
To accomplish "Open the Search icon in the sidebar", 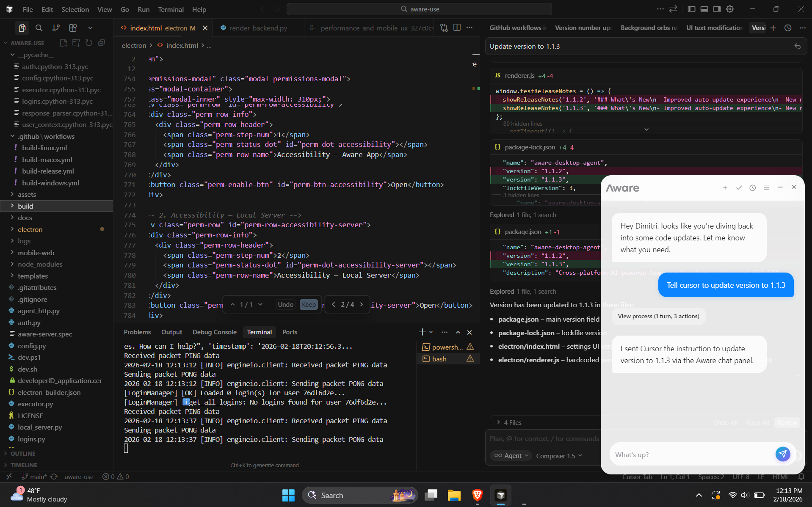I will click(39, 28).
